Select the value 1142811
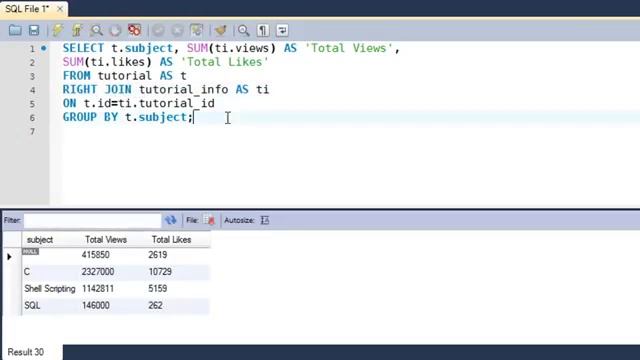Screen dimensions: 640x360 coord(98,289)
